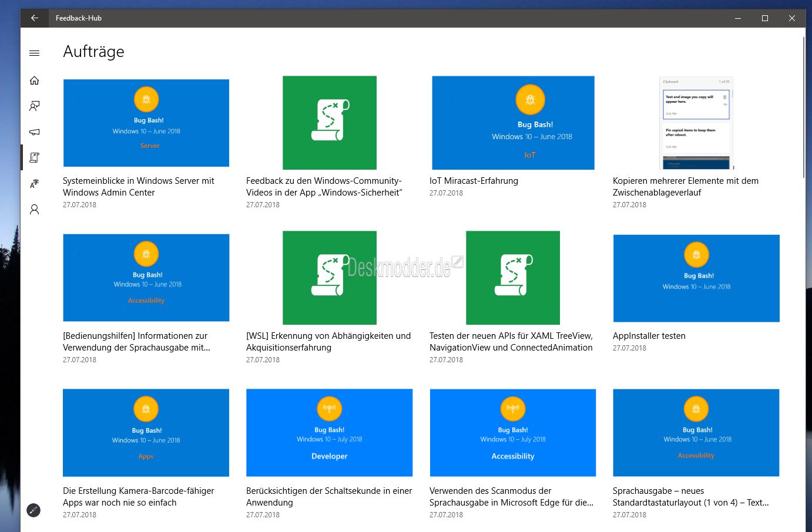Select the Quests scroll icon in sidebar
812x532 pixels.
(x=35, y=158)
